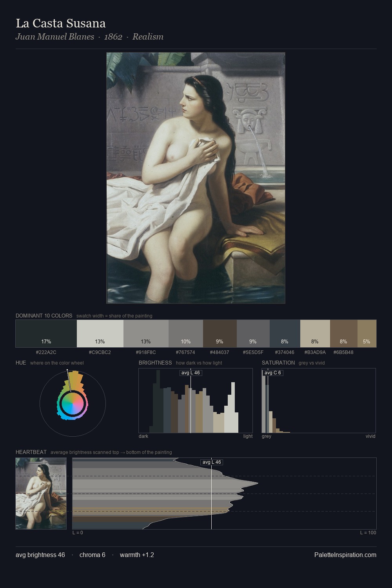Click the hex code #374046 text
This screenshot has height=588, width=392.
coord(285,352)
